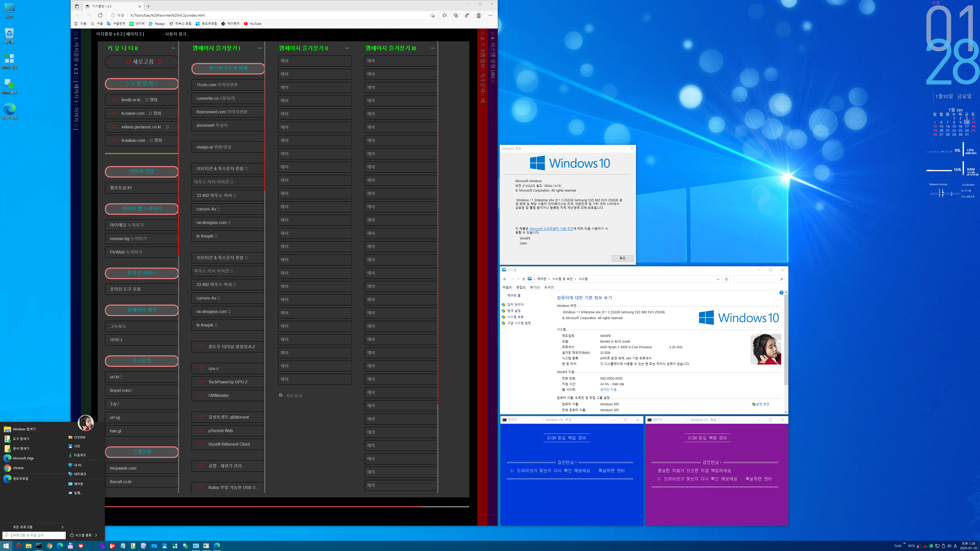The width and height of the screenshot is (980, 551).
Task: Launch DISM_복원 desktop shortcut
Action: click(9, 86)
